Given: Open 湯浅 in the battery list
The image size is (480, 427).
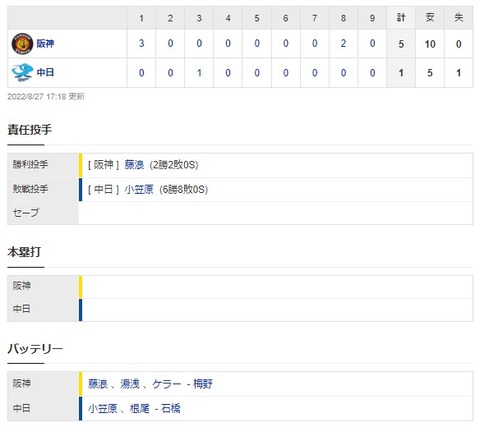Looking at the screenshot, I should point(129,384).
